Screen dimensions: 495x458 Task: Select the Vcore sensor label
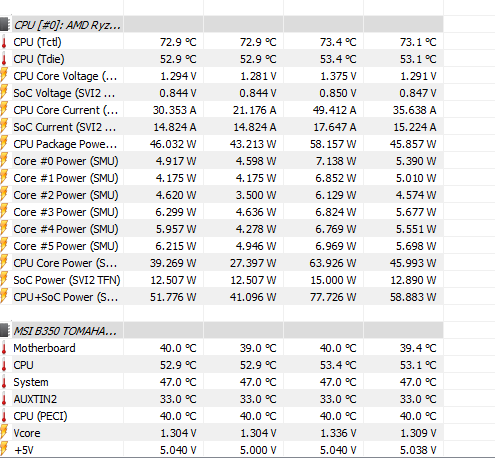(27, 433)
